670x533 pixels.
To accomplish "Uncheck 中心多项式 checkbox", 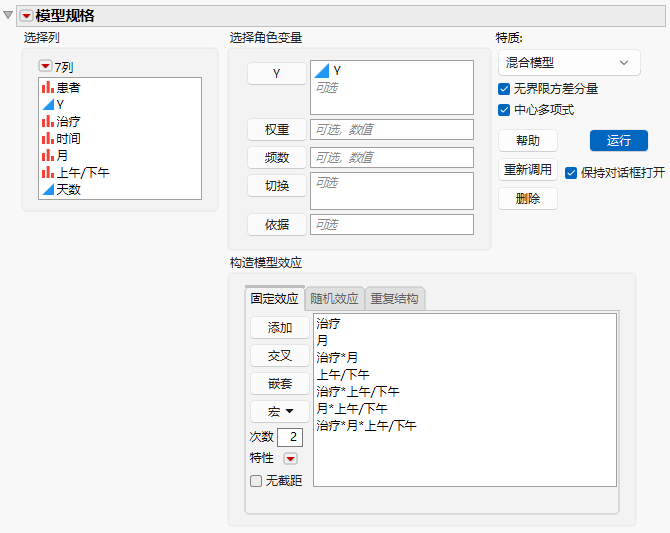I will tap(504, 110).
